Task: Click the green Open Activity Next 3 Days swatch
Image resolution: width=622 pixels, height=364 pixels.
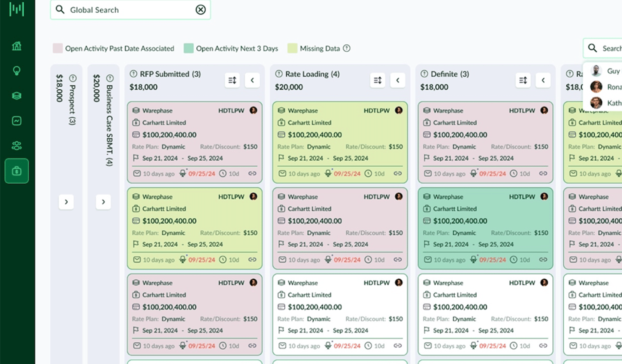Action: (x=189, y=48)
